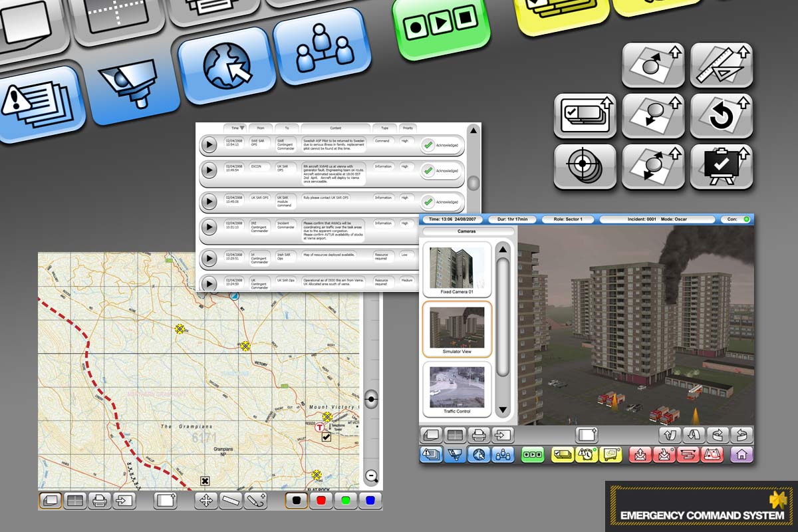Pick the red drawing color swatch
The height and width of the screenshot is (532, 798).
tap(321, 500)
